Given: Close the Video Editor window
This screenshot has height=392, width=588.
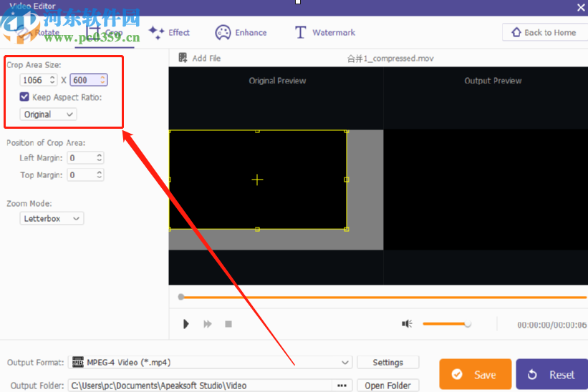Looking at the screenshot, I should 581,7.
